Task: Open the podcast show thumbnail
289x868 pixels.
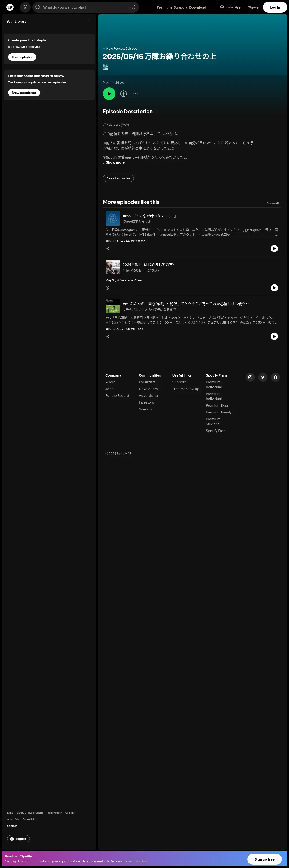Action: [106, 67]
